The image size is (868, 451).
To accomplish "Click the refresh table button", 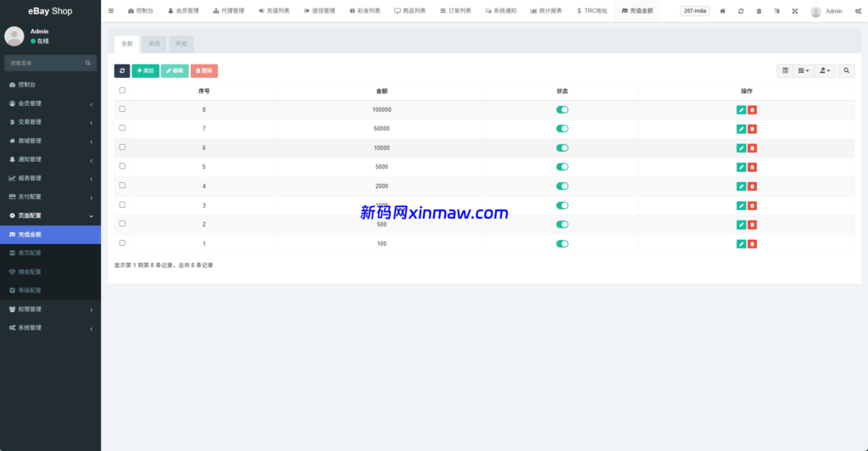I will click(x=122, y=71).
